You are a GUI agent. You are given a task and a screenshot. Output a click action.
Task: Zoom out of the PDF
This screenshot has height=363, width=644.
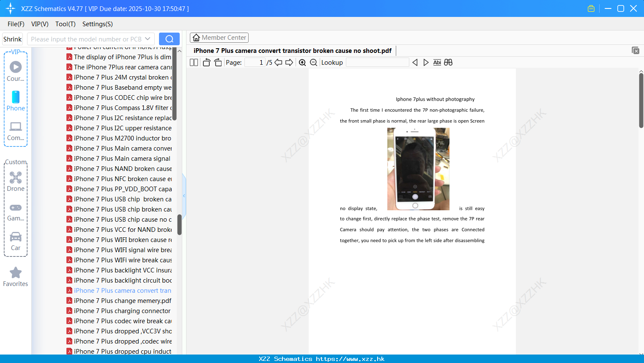point(314,63)
